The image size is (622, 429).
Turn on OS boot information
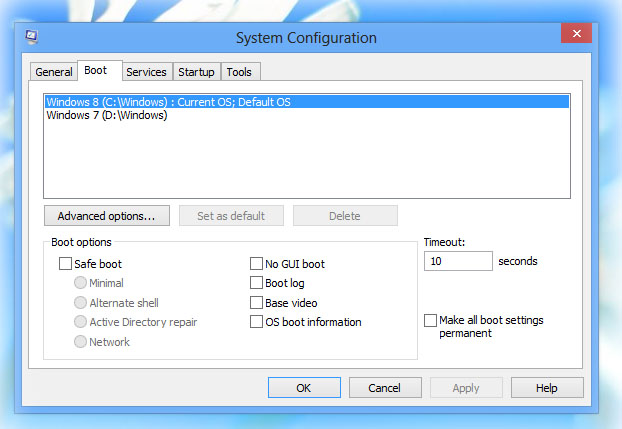[256, 321]
